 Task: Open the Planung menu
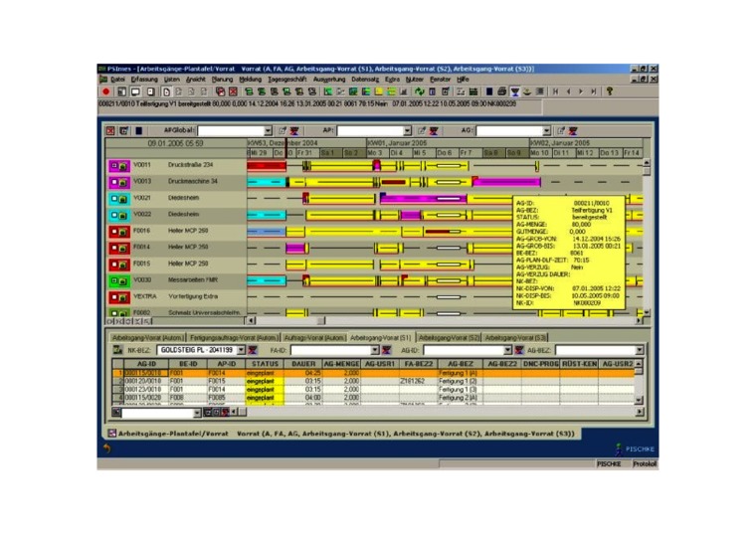pyautogui.click(x=222, y=79)
